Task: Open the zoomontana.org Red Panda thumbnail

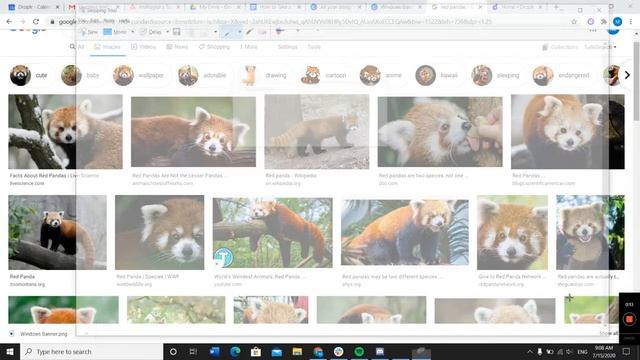Action: click(57, 232)
